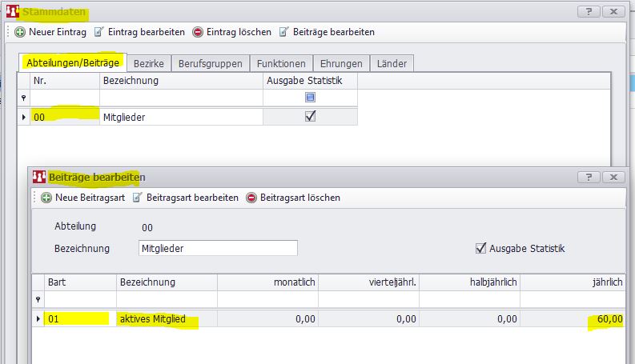Click the Bezeichnung column header in Beiträge grid

[165, 282]
